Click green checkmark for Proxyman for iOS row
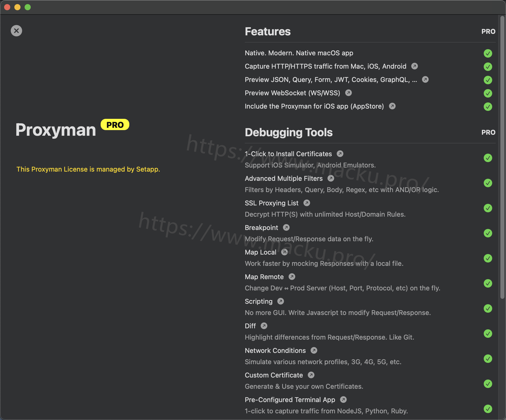Viewport: 506px width, 420px height. (488, 107)
